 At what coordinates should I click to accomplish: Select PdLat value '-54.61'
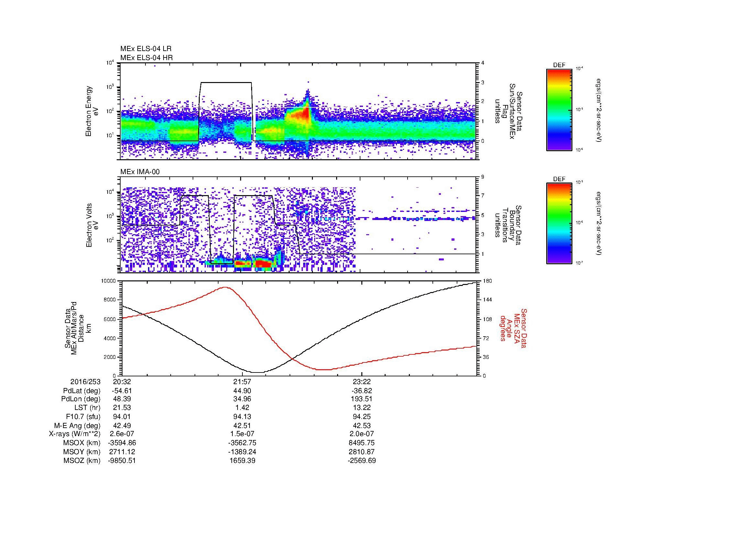click(122, 391)
